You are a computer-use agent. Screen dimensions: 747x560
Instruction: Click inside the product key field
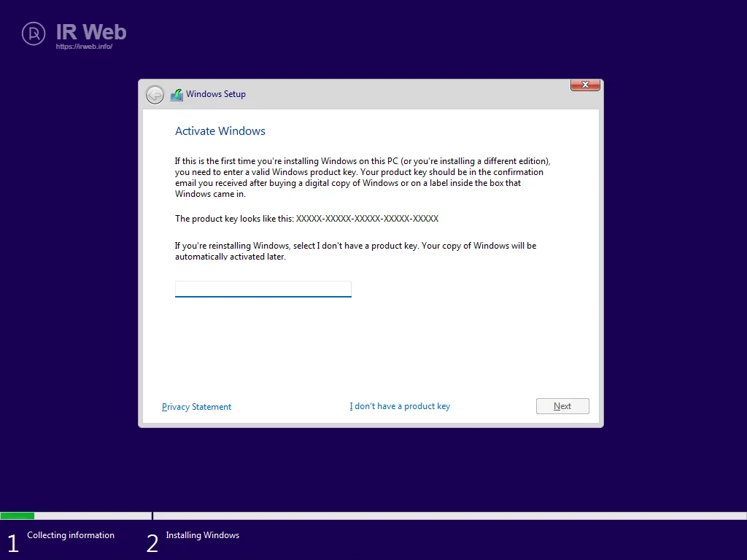tap(263, 289)
